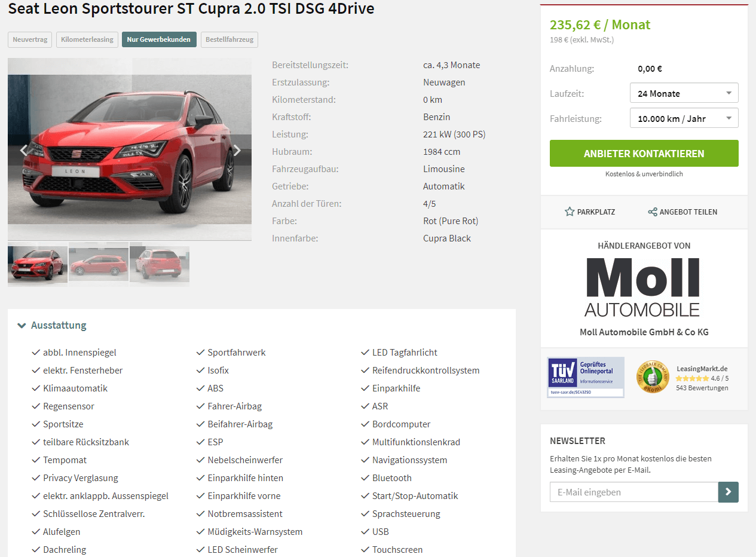Click the eKomi feedback seal icon
756x557 pixels.
(x=653, y=377)
